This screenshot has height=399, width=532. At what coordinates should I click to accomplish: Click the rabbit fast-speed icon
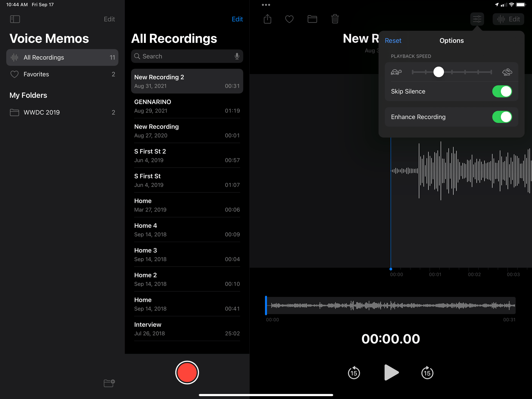click(507, 72)
